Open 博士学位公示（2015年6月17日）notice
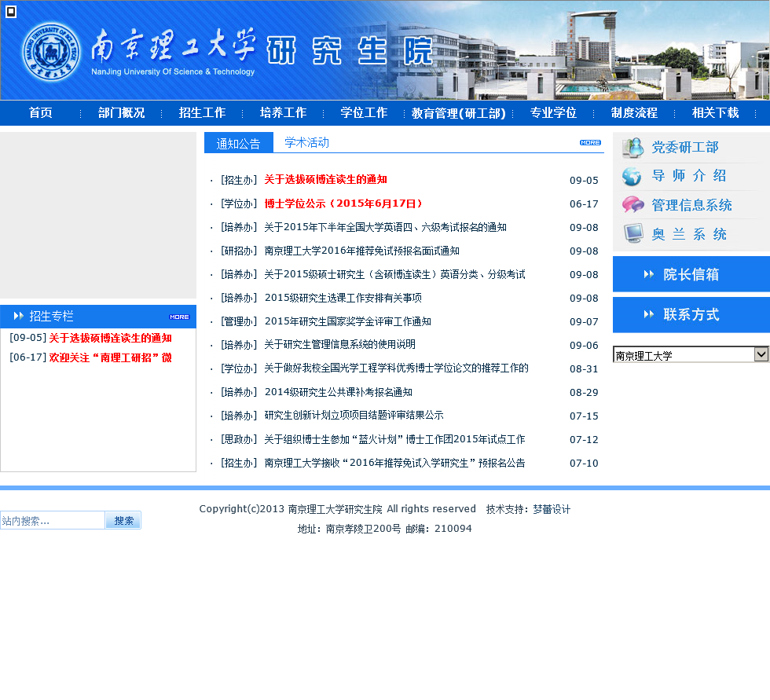 [343, 203]
